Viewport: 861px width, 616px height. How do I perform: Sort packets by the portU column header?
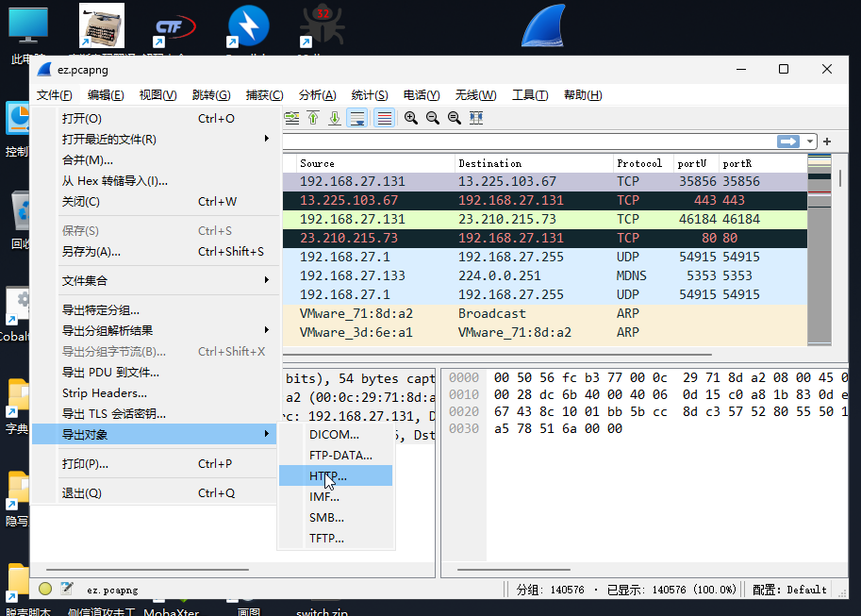pos(696,164)
